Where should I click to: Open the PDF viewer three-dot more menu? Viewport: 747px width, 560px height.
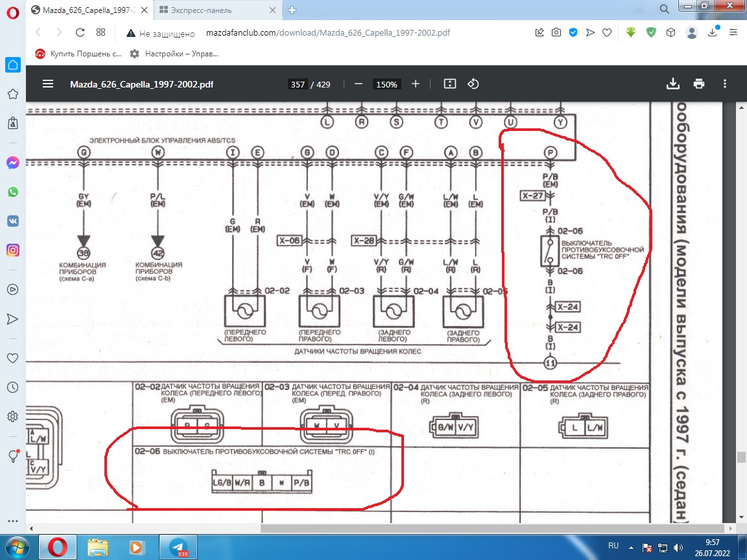tap(725, 84)
